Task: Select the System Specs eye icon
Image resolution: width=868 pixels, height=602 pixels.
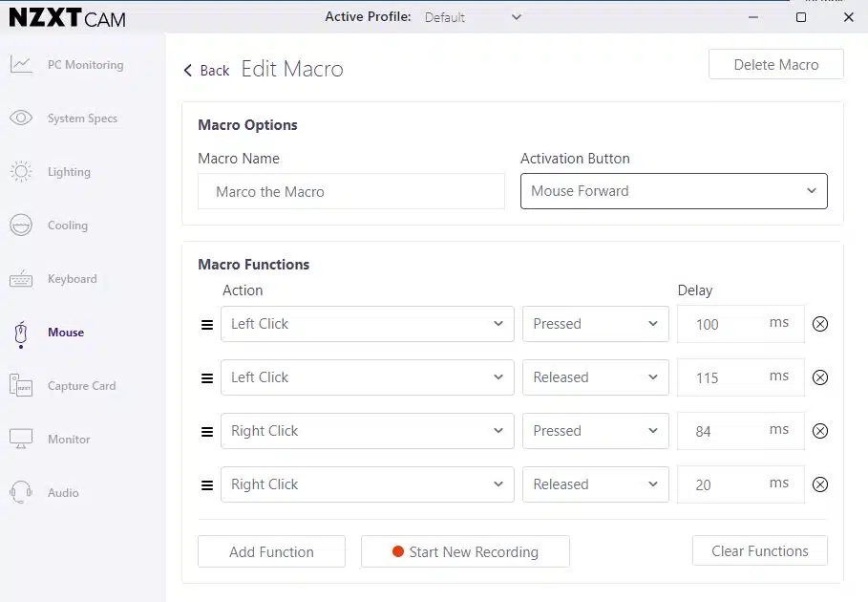Action: (x=21, y=118)
